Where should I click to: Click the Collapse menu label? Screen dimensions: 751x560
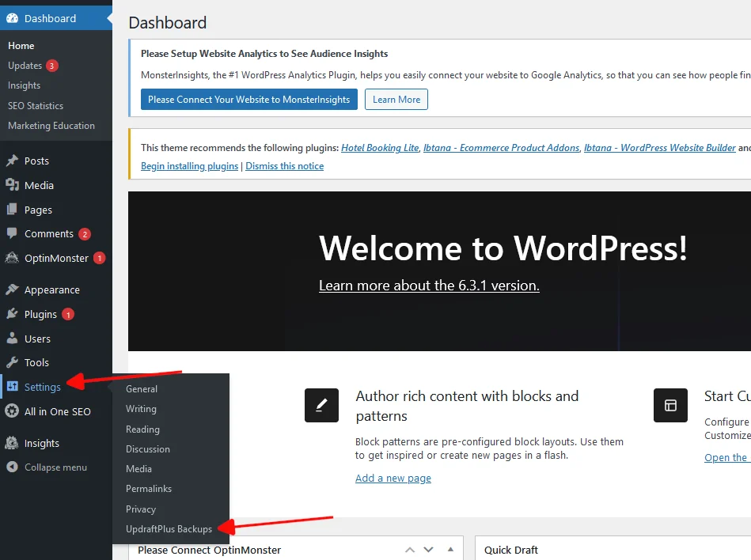pos(55,467)
